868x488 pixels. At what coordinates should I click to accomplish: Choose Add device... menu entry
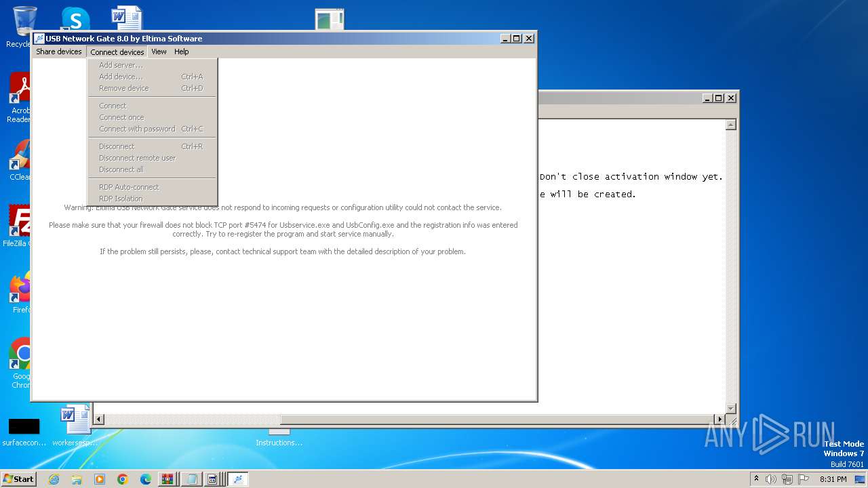pos(152,77)
